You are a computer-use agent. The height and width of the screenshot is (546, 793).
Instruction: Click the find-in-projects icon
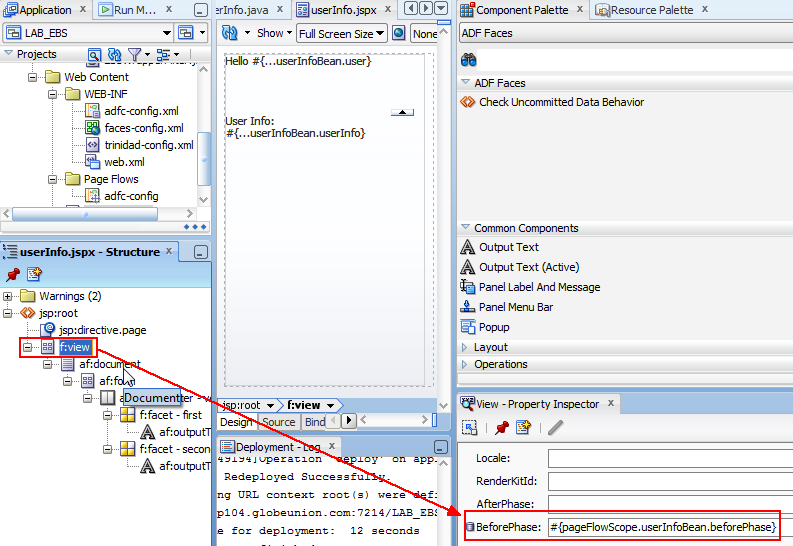[x=94, y=54]
